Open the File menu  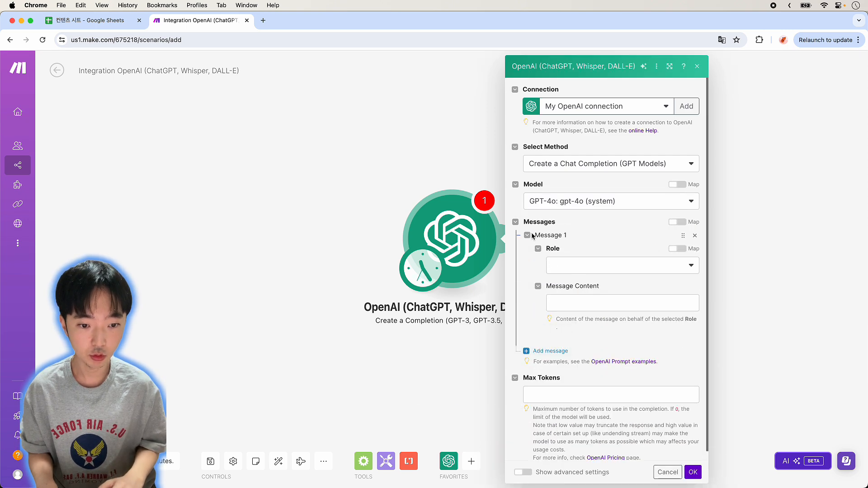[x=61, y=5]
